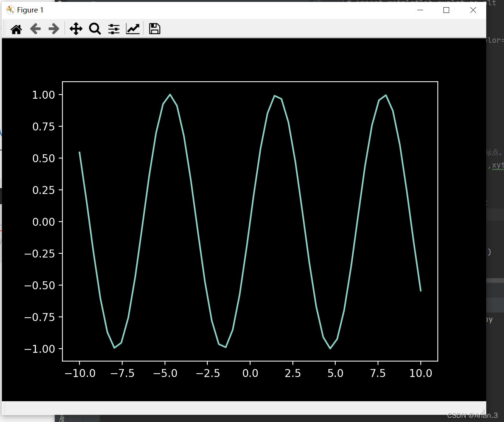Click y-axis tick label −0.50

(40, 285)
